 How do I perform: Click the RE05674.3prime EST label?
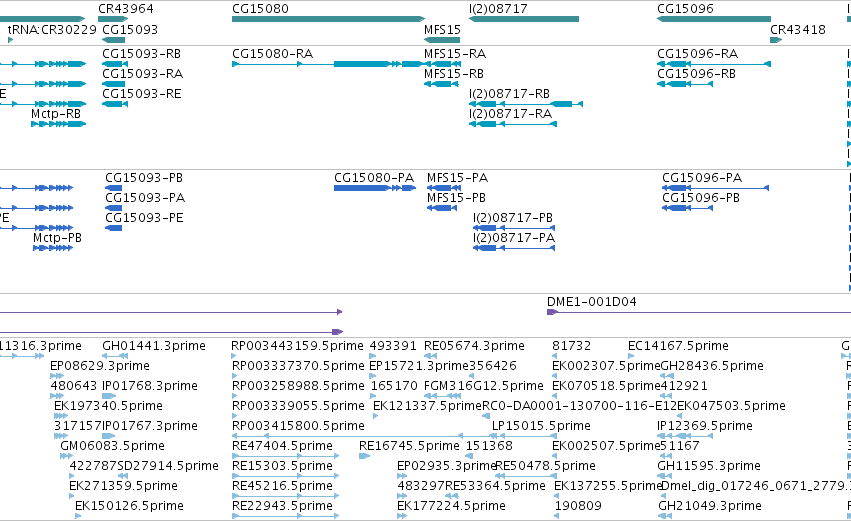coord(474,346)
